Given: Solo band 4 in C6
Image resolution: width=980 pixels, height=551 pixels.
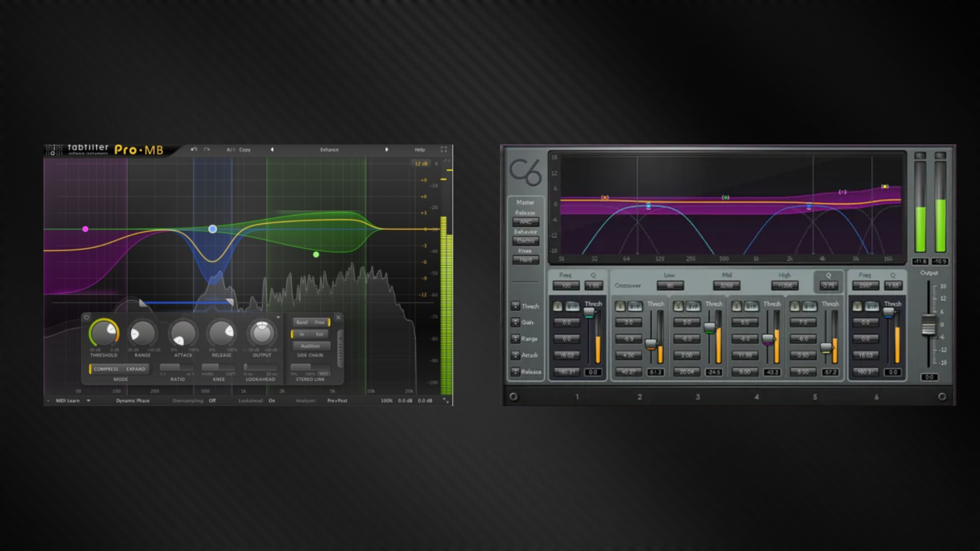Looking at the screenshot, I should point(737,306).
